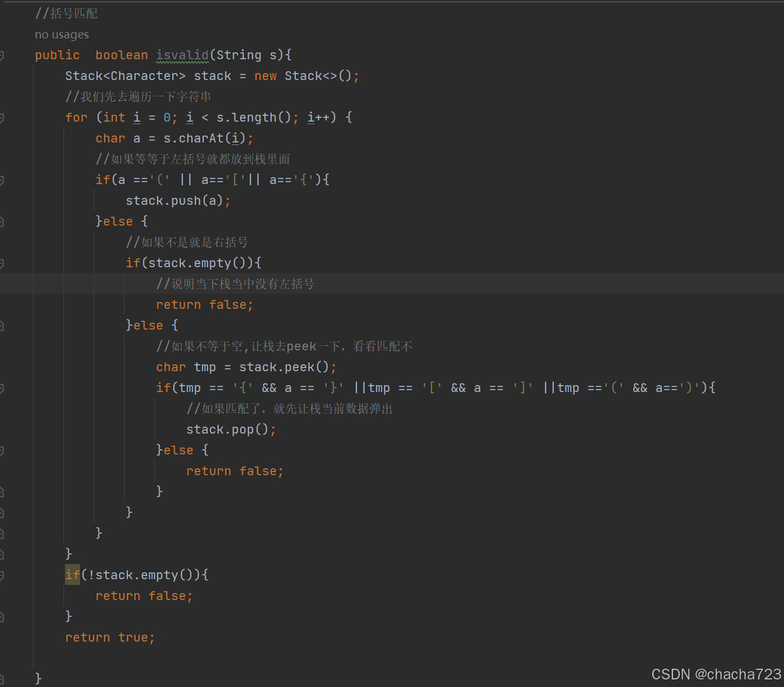Screen dimensions: 784x687
Task: Click the comment //我们先去遍历一下字符串
Action: [x=138, y=97]
